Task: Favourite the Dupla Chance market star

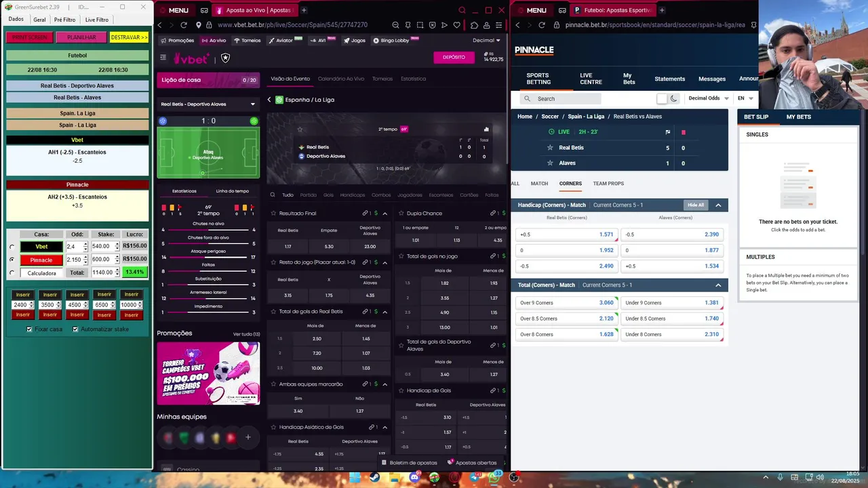Action: [401, 213]
